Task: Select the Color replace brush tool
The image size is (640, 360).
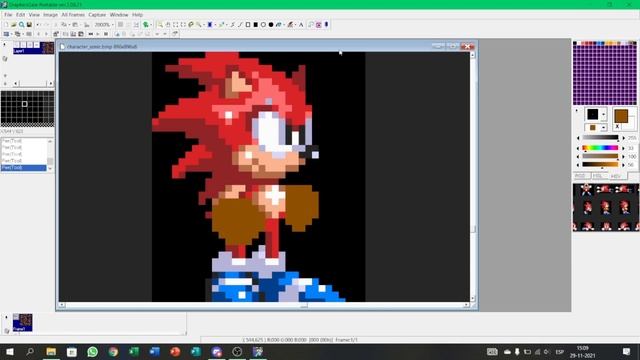Action: [x=290, y=24]
